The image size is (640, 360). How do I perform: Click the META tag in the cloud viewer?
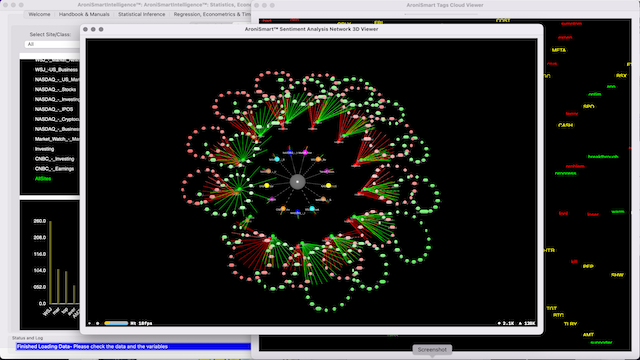tap(559, 50)
